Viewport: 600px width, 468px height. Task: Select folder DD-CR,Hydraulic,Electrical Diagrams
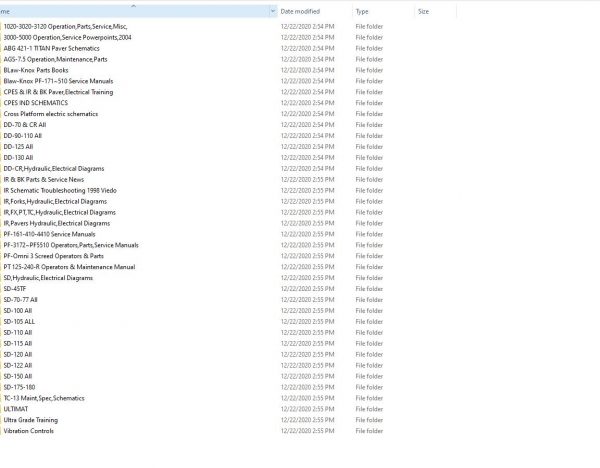pyautogui.click(x=54, y=168)
